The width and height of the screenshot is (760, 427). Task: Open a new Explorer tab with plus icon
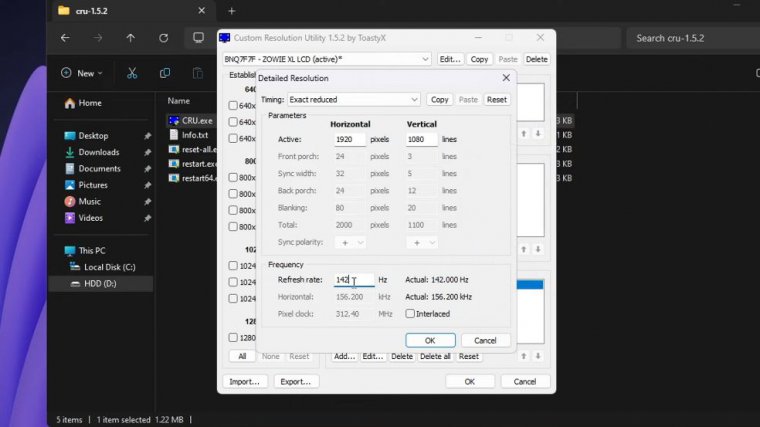pyautogui.click(x=231, y=11)
